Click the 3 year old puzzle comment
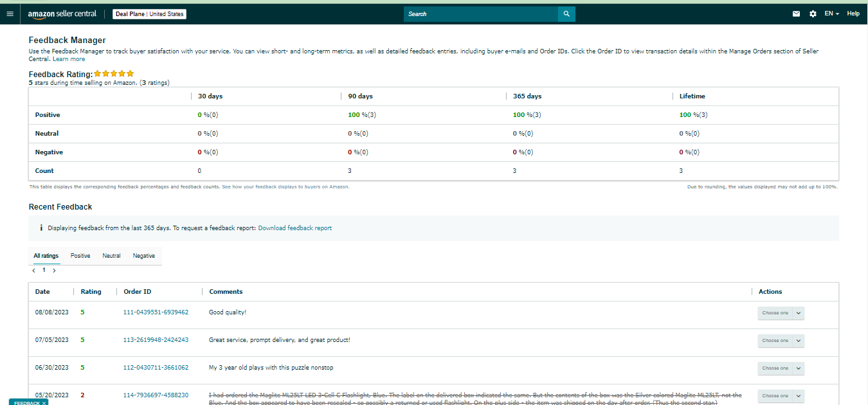 coord(271,368)
